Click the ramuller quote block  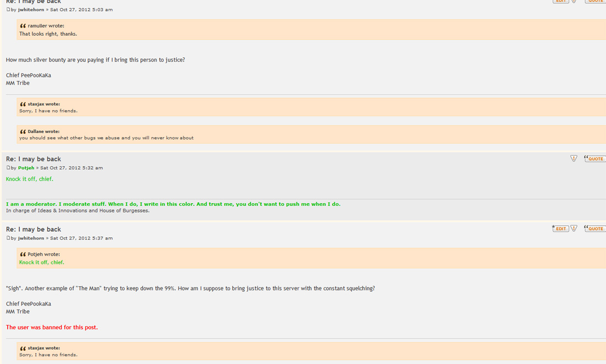click(311, 30)
